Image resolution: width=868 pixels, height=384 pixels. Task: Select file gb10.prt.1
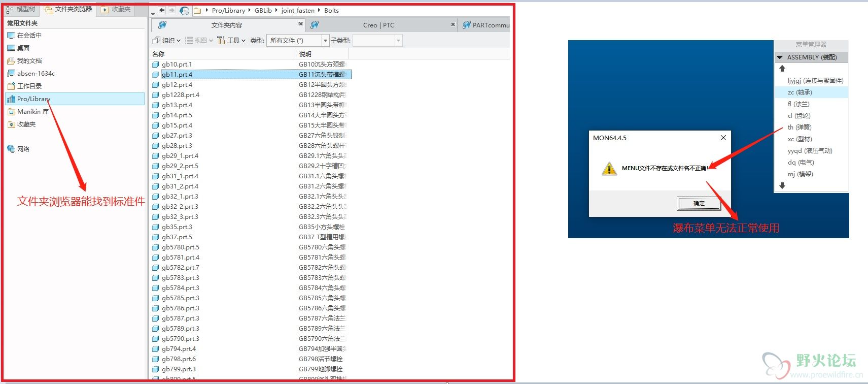(x=177, y=65)
